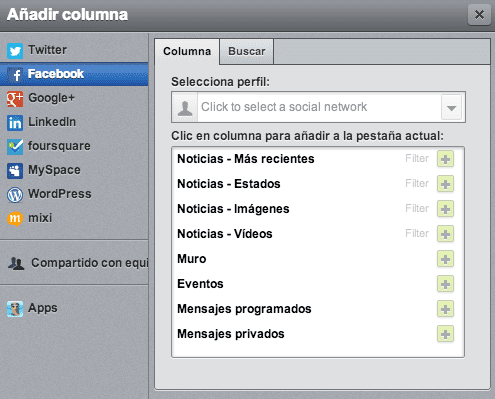This screenshot has width=495, height=399.
Task: Select Facebook in the network list
Action: click(74, 74)
